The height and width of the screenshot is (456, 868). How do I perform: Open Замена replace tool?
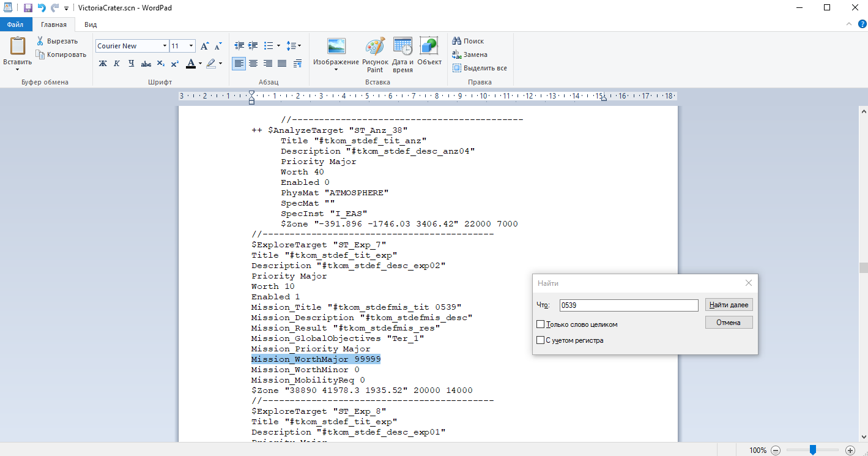pos(470,54)
